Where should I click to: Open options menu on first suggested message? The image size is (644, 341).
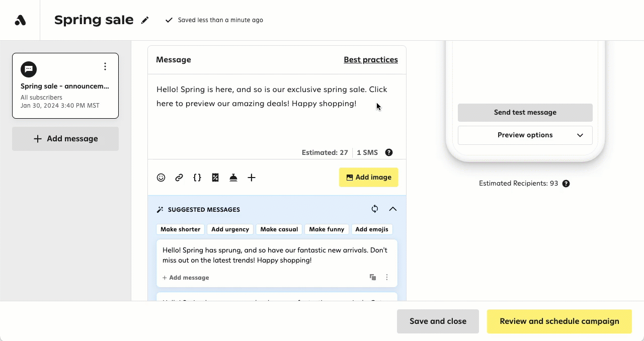click(387, 277)
